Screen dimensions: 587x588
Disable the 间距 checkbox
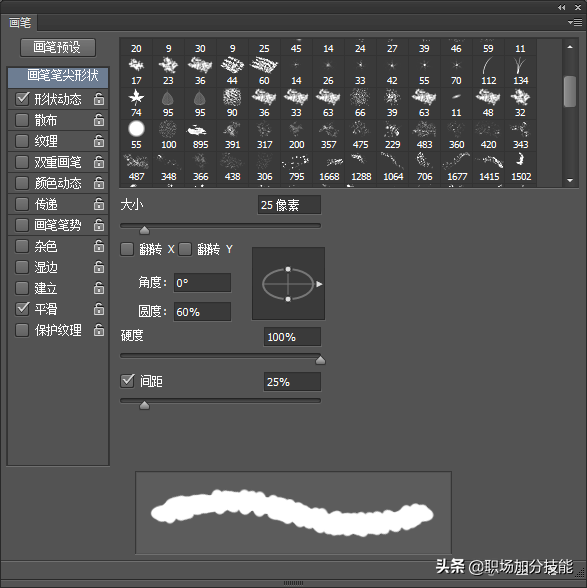[127, 381]
